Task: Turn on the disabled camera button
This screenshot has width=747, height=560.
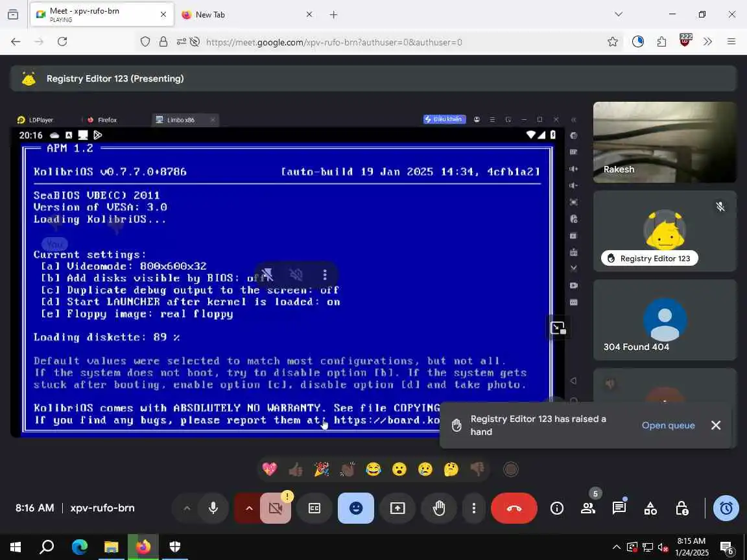Action: pos(276,508)
